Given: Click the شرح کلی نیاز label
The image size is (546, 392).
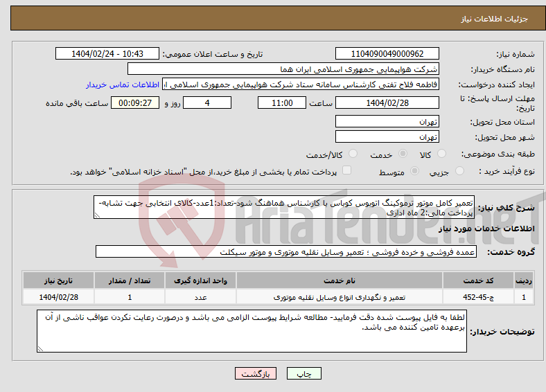Looking at the screenshot, I should [x=507, y=208].
